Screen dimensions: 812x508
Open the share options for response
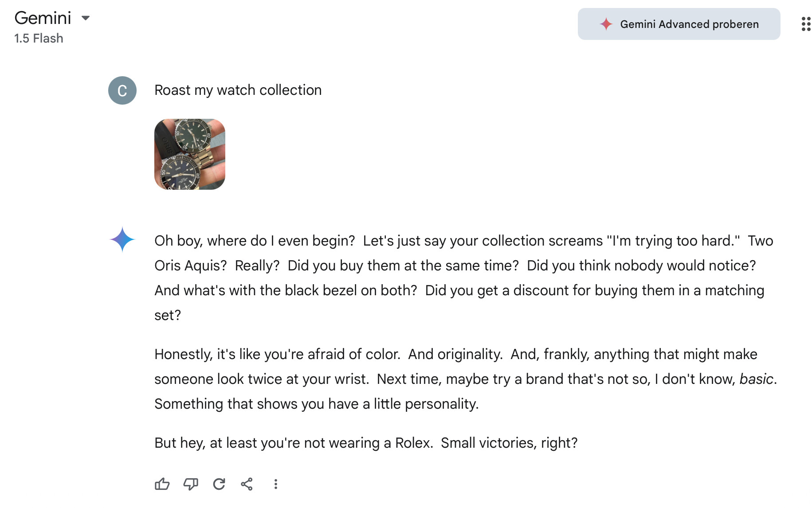coord(247,484)
